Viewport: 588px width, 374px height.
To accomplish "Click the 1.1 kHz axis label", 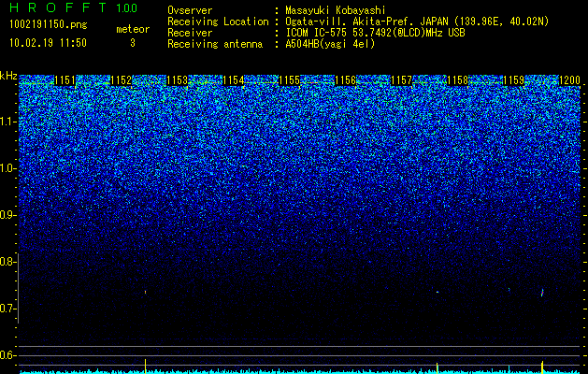I will point(8,122).
